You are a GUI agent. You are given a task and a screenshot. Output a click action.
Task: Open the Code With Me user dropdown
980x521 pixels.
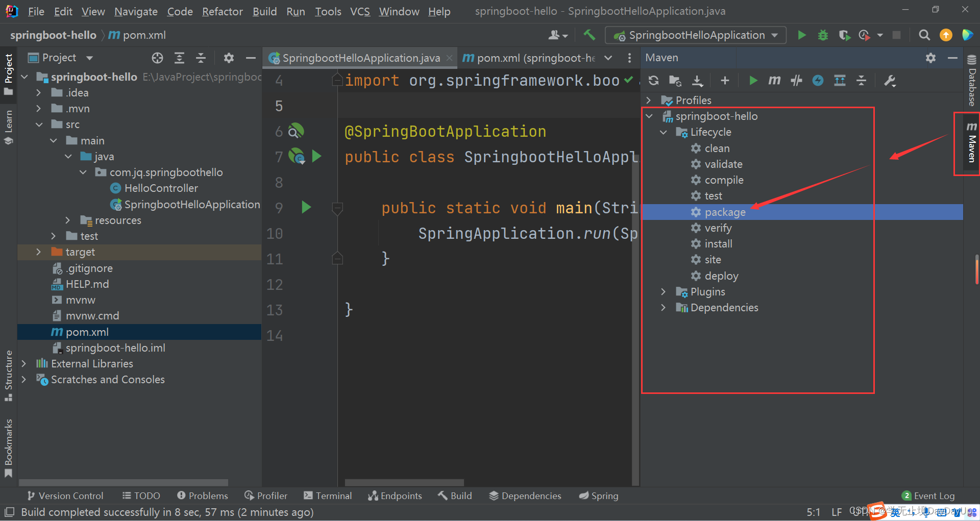coord(558,35)
